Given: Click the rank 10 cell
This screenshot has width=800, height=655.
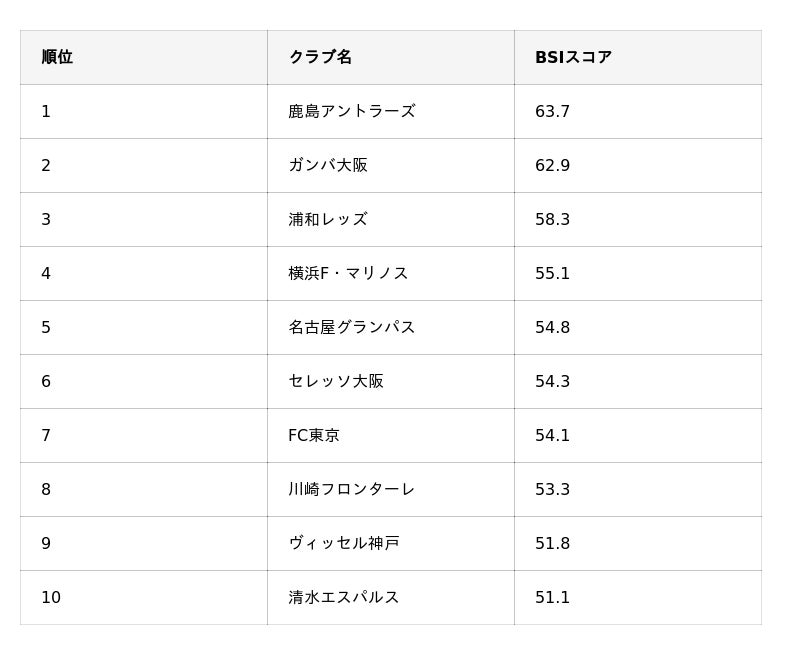Looking at the screenshot, I should 143,598.
